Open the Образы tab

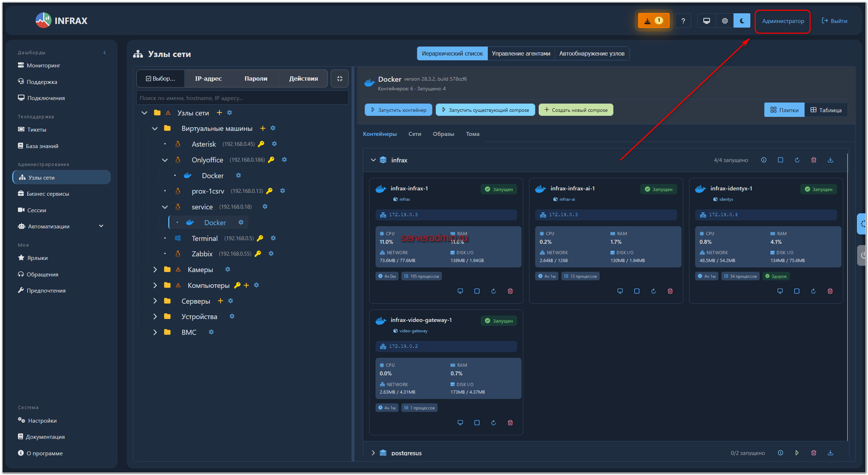coord(443,134)
